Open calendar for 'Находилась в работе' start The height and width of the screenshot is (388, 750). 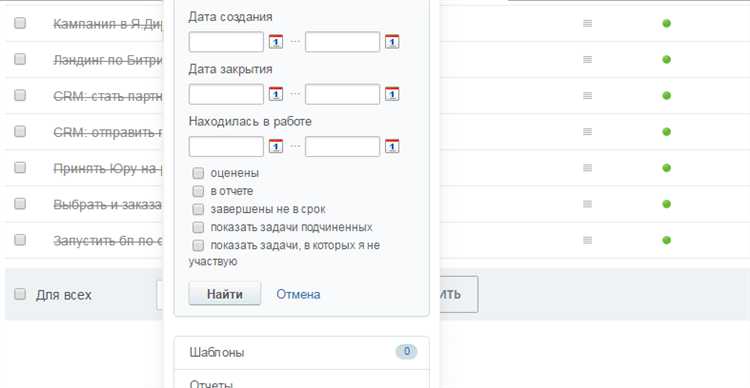[276, 146]
